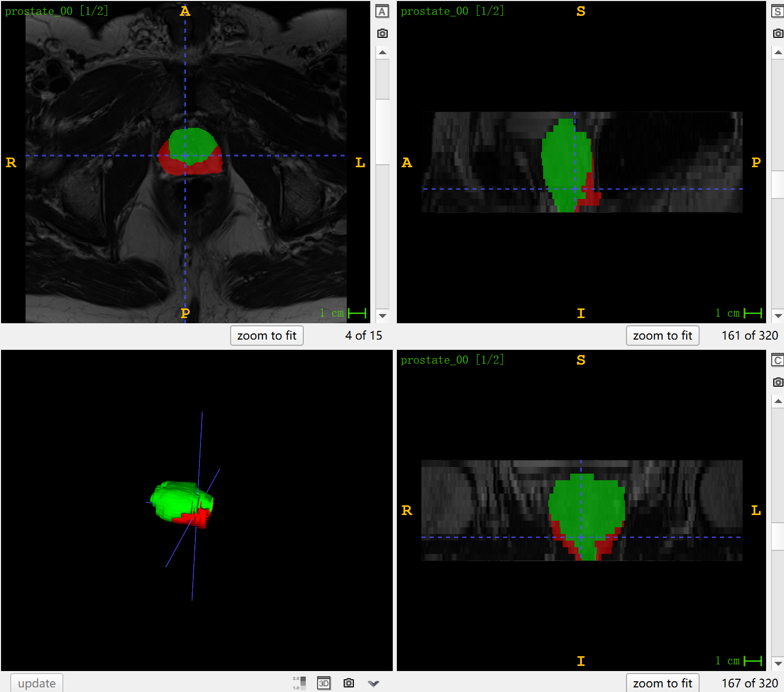
Task: Capture a screenshot of the coronal view
Action: 778,382
